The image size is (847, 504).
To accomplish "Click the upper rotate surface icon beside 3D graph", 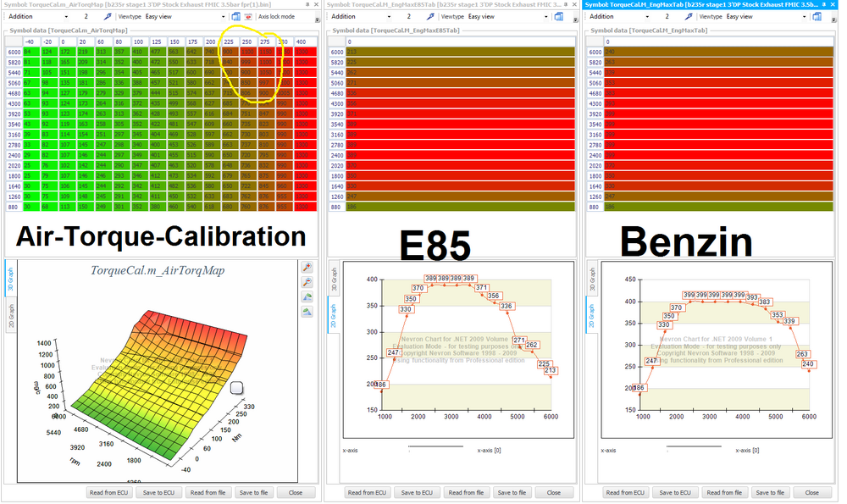I will [307, 297].
